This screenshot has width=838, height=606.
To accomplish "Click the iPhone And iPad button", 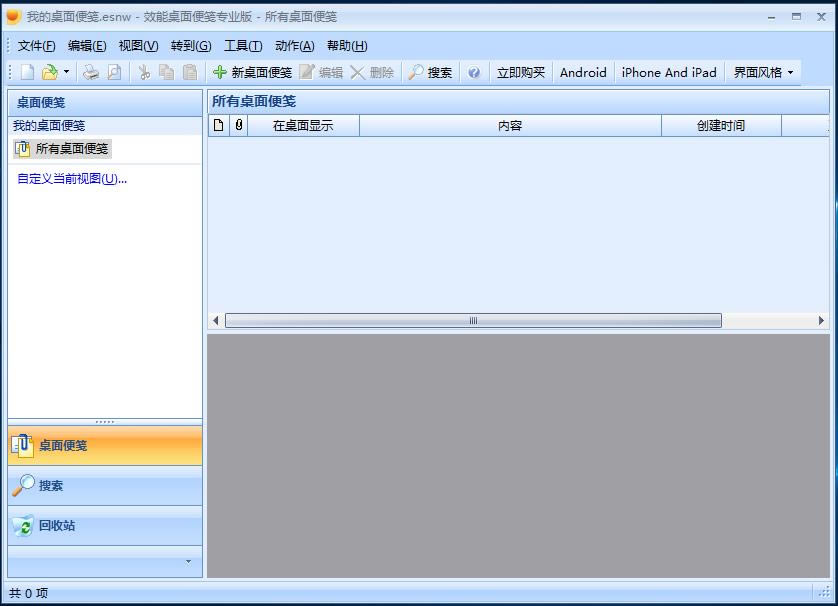I will pyautogui.click(x=669, y=72).
